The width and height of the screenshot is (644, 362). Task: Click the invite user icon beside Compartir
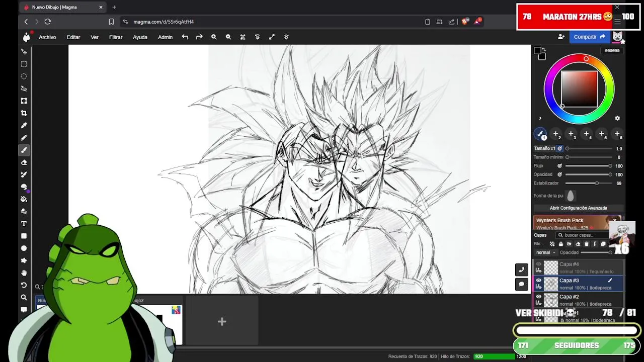click(561, 37)
